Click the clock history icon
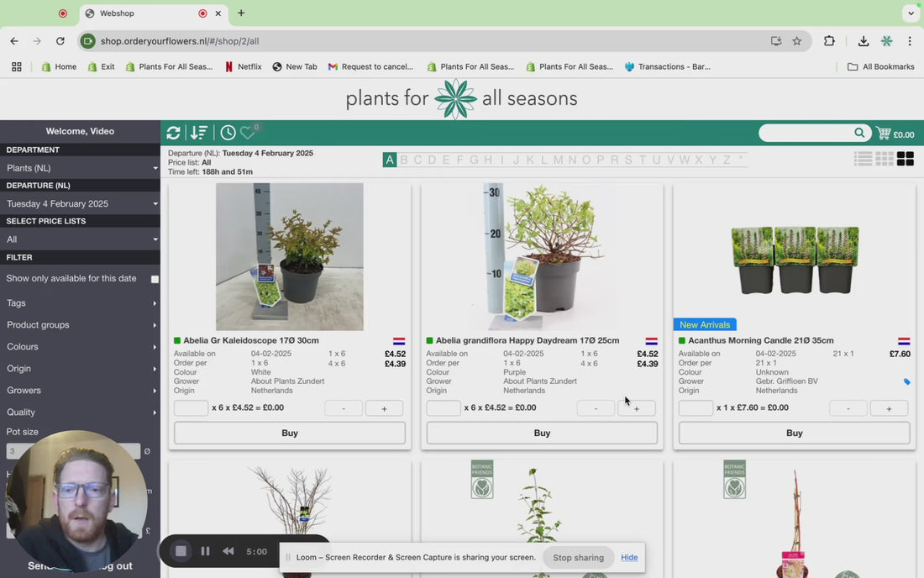 pos(228,133)
